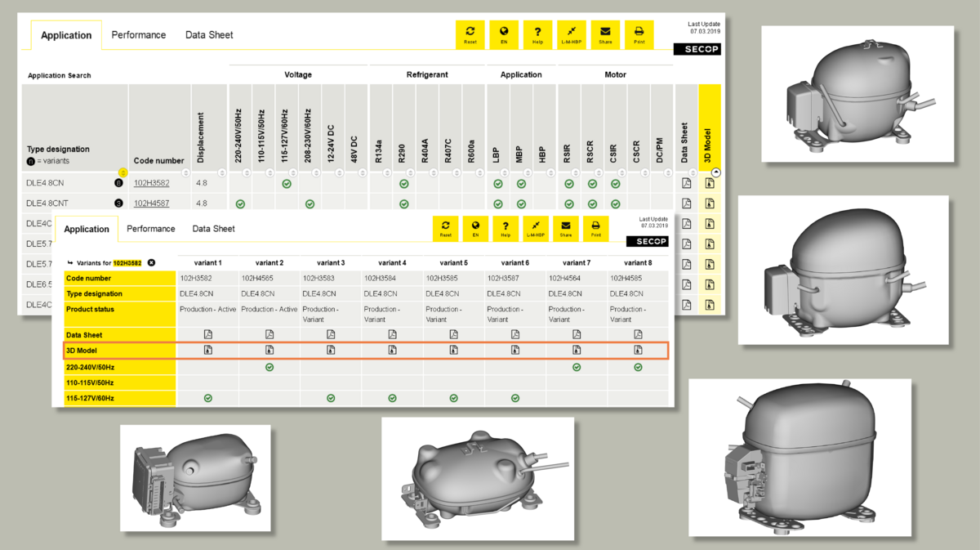Image resolution: width=980 pixels, height=550 pixels.
Task: Click the Reset toolbar icon
Action: [x=470, y=34]
